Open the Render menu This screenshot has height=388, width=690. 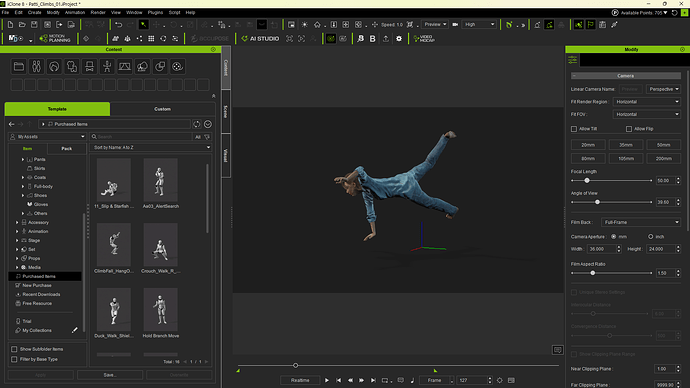98,12
